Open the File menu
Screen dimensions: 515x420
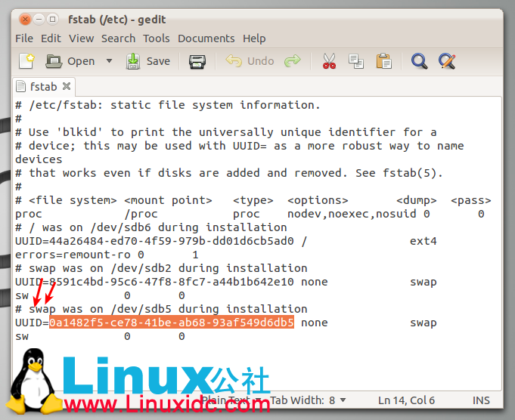[24, 39]
